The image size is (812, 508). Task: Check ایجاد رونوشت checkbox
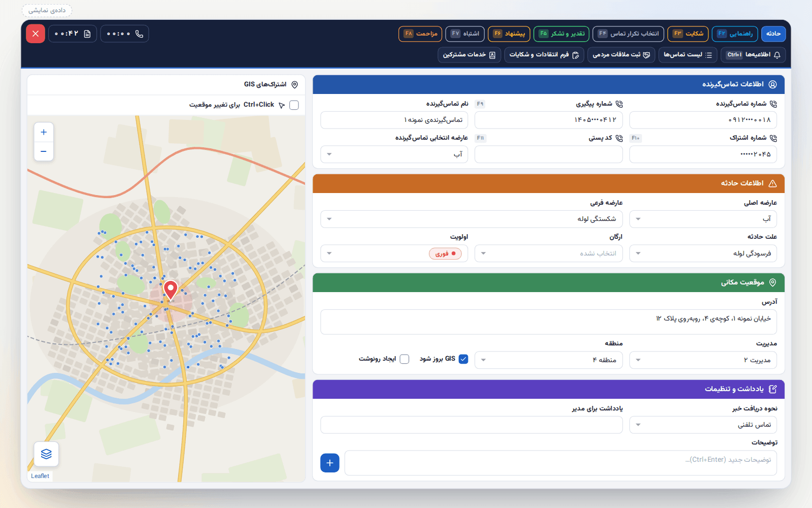point(404,359)
